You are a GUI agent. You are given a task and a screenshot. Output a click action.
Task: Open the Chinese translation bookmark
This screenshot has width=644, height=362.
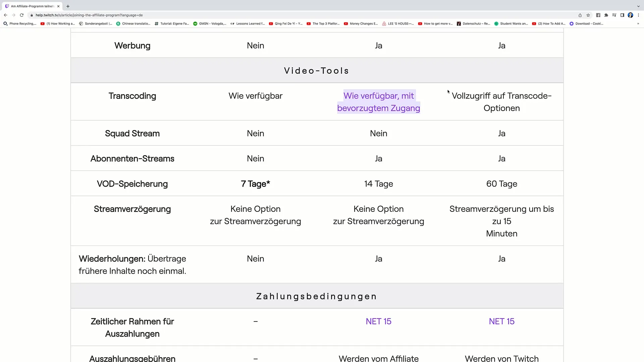133,24
